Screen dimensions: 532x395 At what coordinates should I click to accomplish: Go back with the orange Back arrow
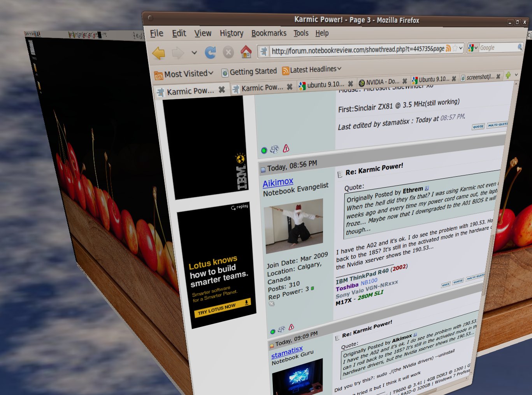[158, 53]
